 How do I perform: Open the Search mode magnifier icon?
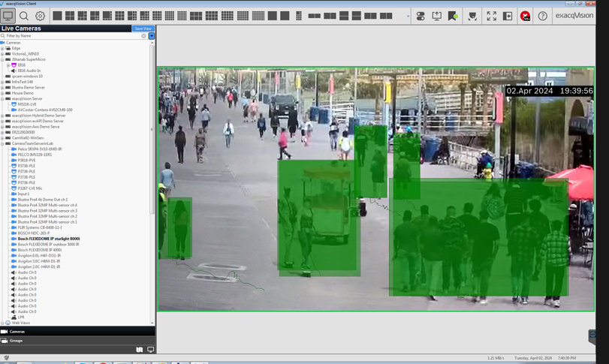[x=24, y=16]
